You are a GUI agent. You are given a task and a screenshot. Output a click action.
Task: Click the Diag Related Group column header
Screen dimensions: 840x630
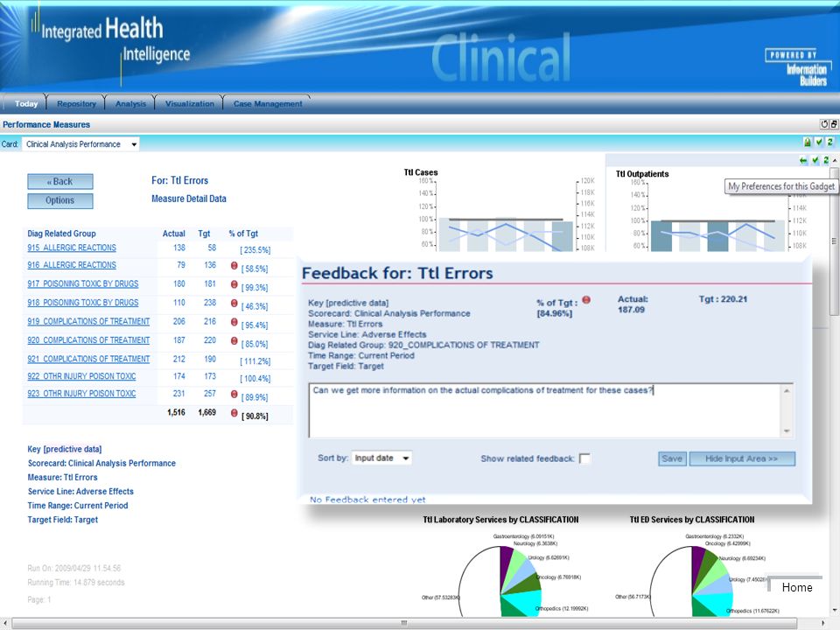coord(61,234)
